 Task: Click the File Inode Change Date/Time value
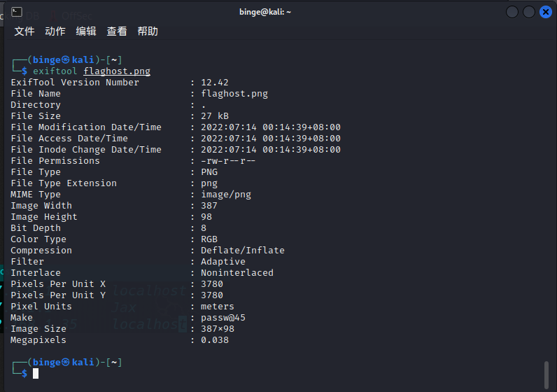pos(271,150)
